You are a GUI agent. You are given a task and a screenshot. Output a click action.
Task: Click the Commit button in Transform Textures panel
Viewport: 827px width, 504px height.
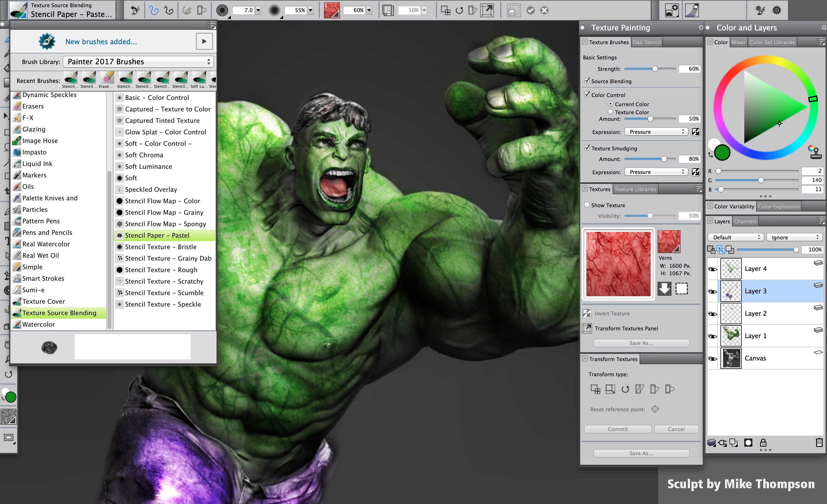point(617,429)
